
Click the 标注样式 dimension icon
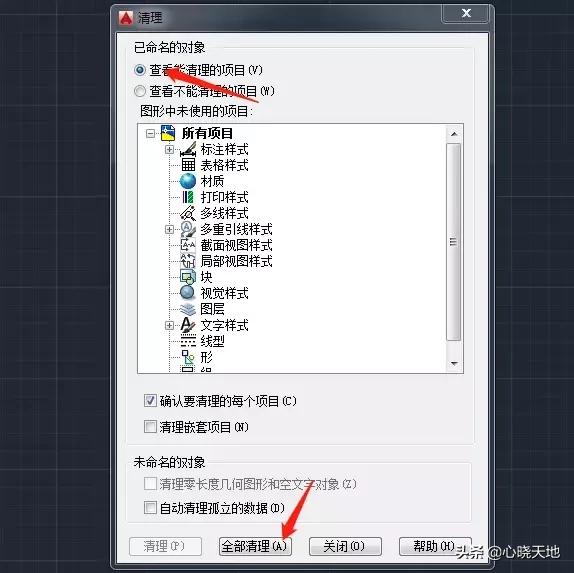(x=188, y=149)
